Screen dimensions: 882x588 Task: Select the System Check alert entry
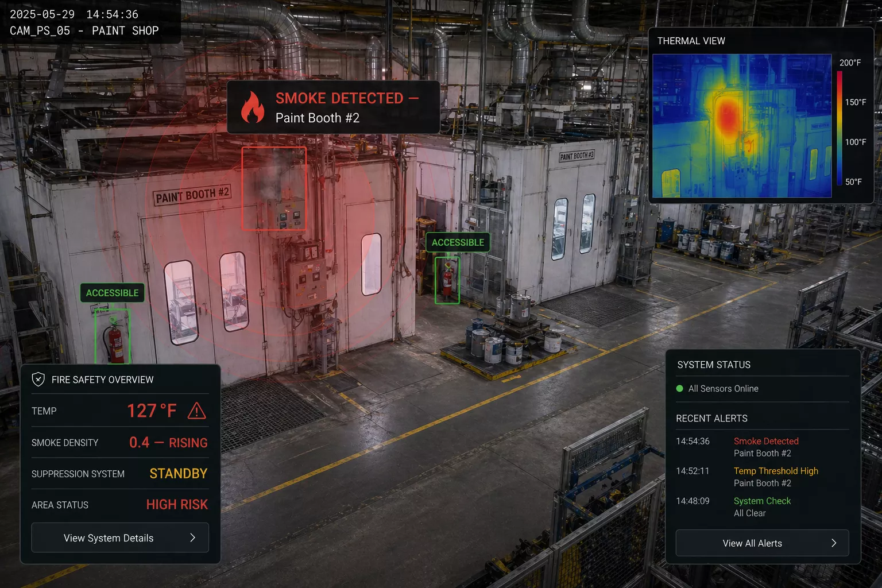pos(762,507)
